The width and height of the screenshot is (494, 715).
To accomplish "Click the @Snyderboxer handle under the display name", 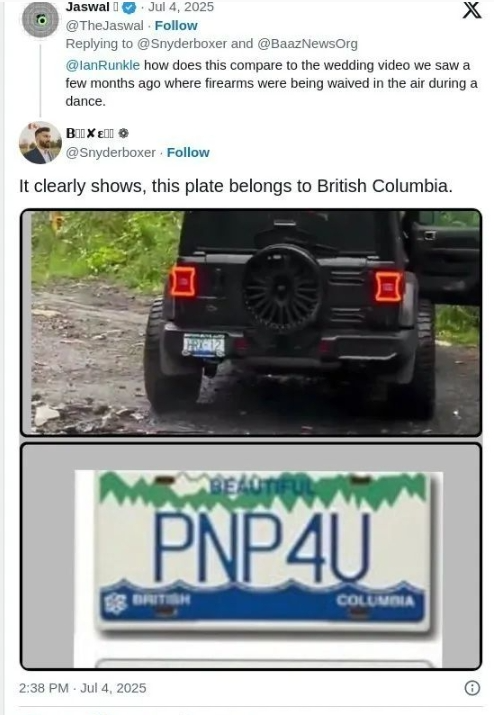I will coord(110,152).
